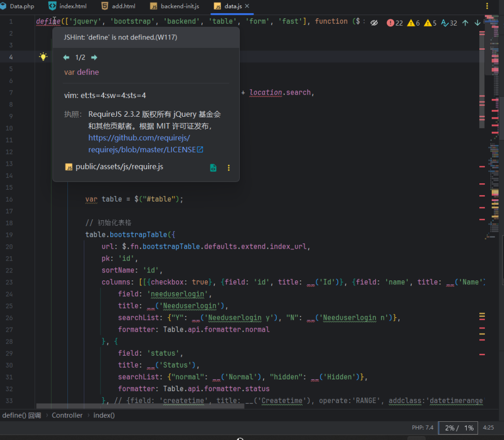The image size is (504, 440).
Task: Click the green source file icon in popup
Action: [213, 168]
